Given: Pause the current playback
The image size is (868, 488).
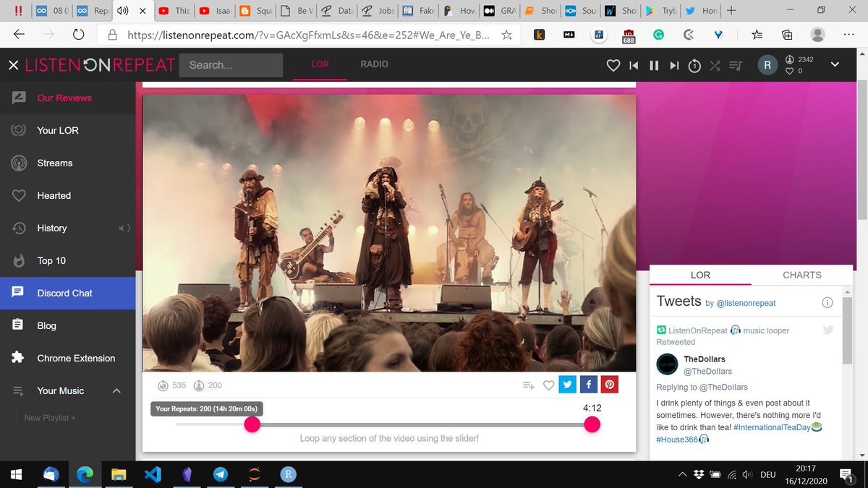Looking at the screenshot, I should (x=653, y=64).
